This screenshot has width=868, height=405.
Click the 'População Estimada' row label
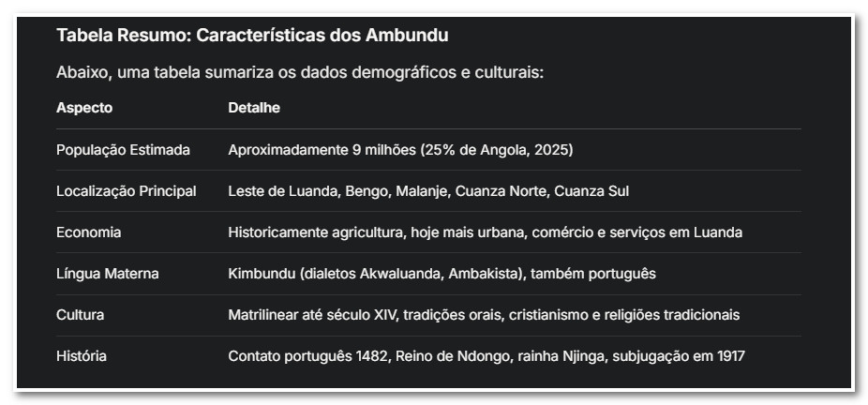[x=123, y=150]
